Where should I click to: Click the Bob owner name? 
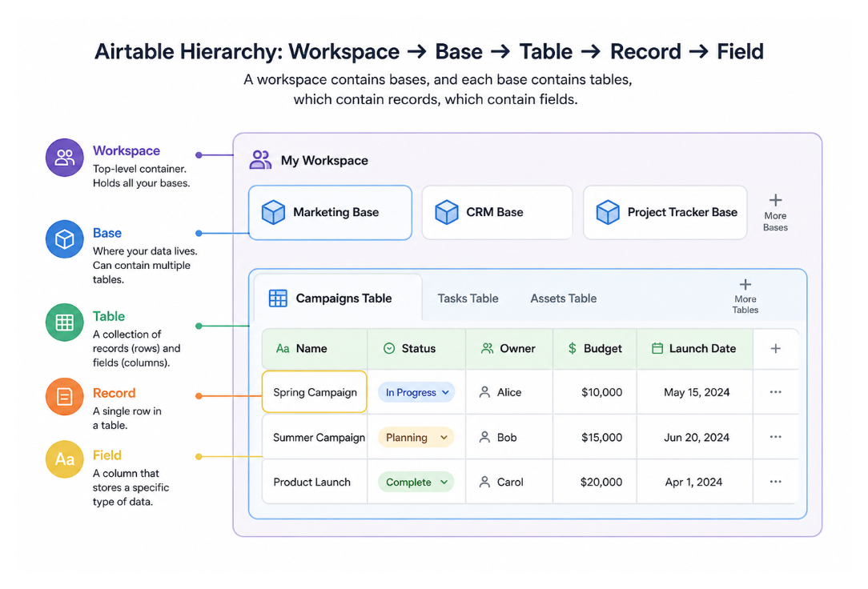click(507, 438)
